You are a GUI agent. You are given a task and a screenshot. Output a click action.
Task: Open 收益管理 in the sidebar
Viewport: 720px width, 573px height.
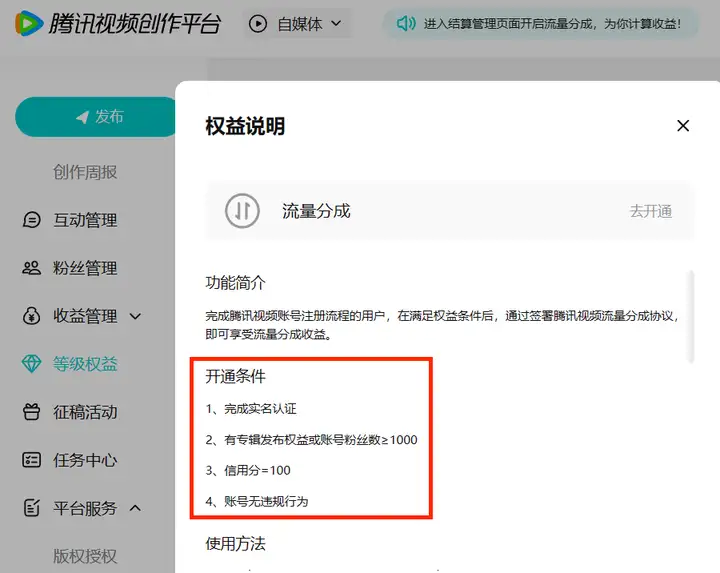tap(85, 316)
